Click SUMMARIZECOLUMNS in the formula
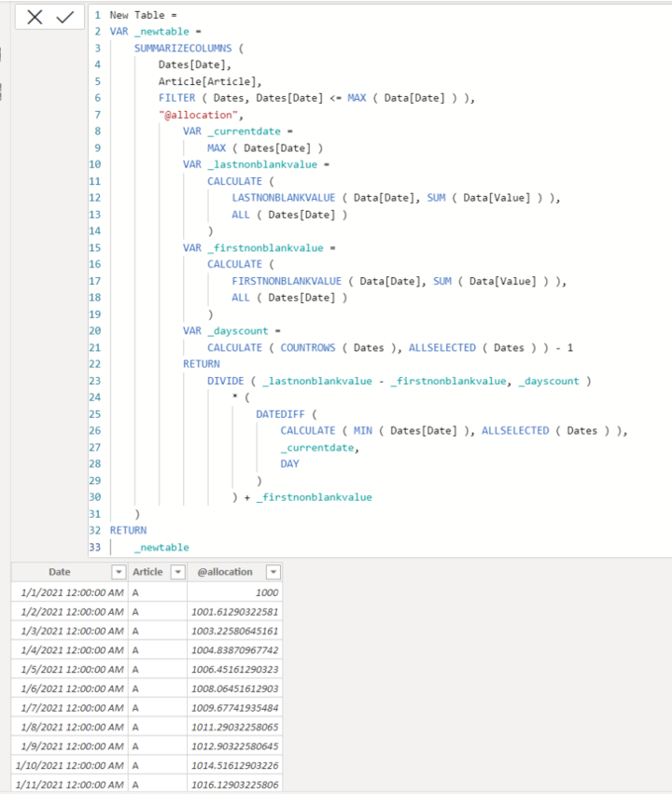This screenshot has height=794, width=672. [183, 49]
